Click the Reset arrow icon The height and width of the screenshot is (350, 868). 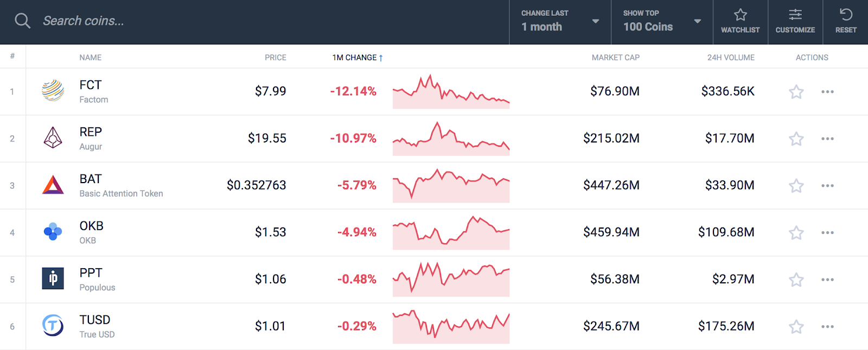(846, 15)
